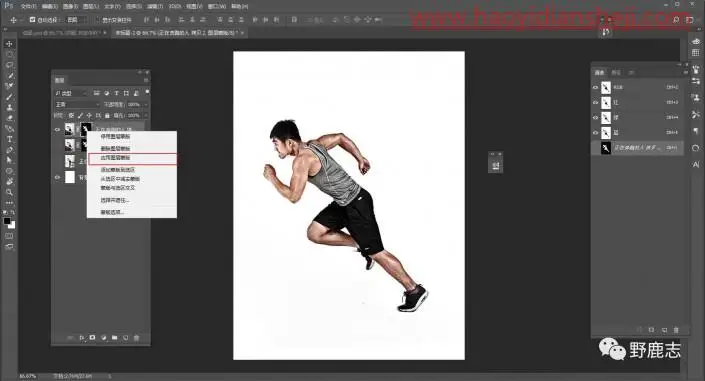Select the Magic Wand tool
The height and width of the screenshot is (381, 705).
9,76
